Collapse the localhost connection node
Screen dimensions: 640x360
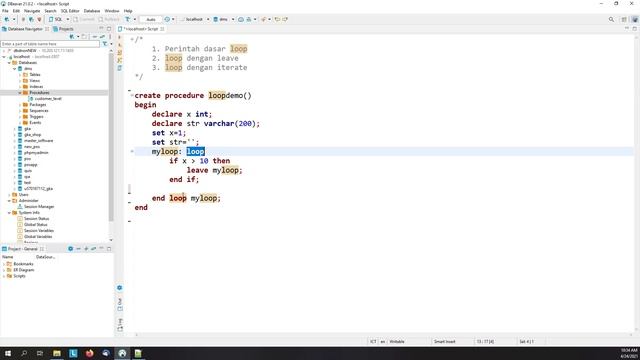(x=4, y=57)
